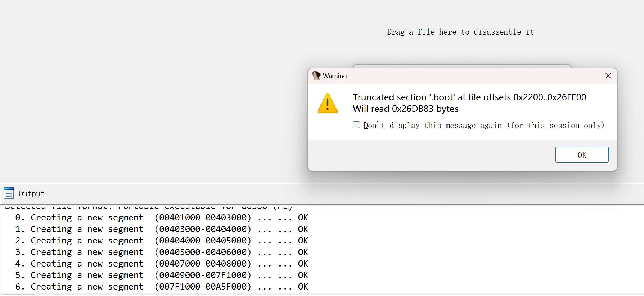Click output line 1 for segment 00403000-00404000
This screenshot has height=296, width=644.
pyautogui.click(x=161, y=229)
